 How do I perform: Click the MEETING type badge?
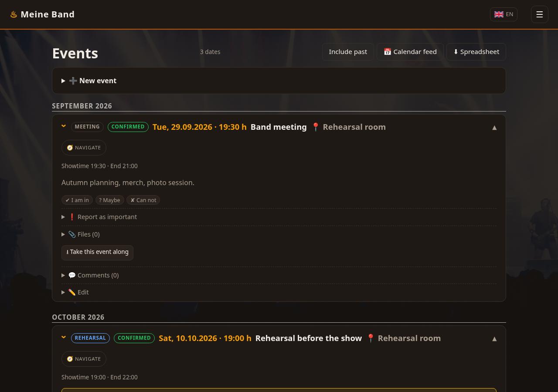[87, 127]
